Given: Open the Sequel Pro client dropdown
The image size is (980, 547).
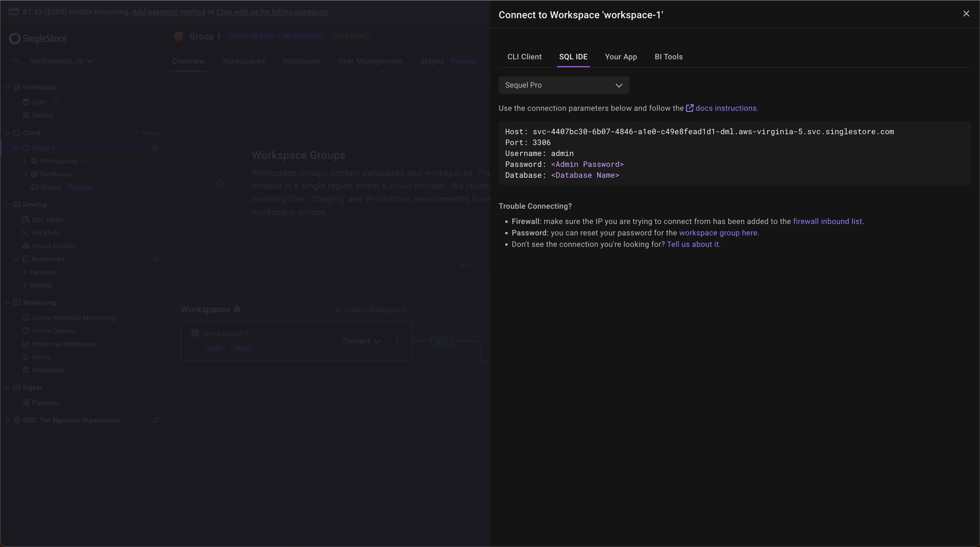Looking at the screenshot, I should [564, 85].
